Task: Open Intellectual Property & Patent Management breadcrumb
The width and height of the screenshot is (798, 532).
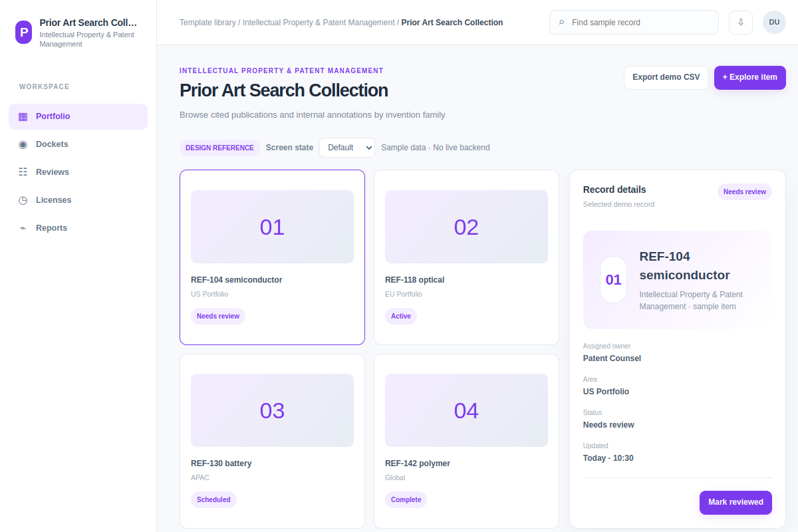Action: tap(319, 23)
